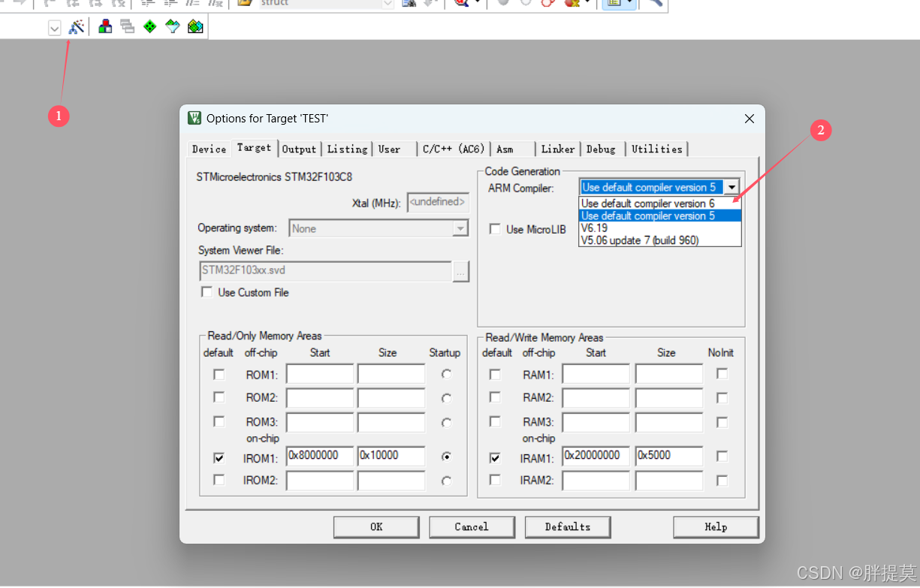This screenshot has height=588, width=920.
Task: Check RAM2 default checkbox
Action: click(x=495, y=397)
